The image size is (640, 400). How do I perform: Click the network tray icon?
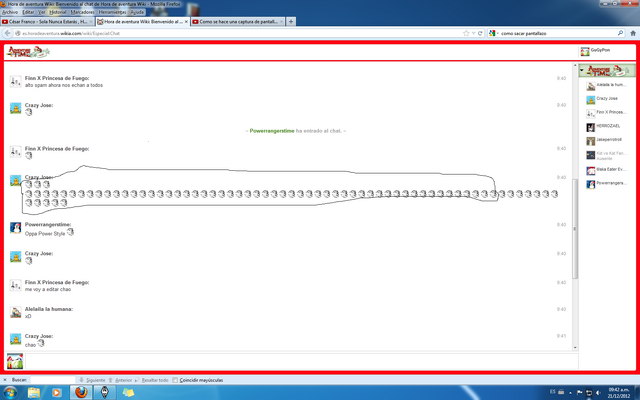click(589, 393)
